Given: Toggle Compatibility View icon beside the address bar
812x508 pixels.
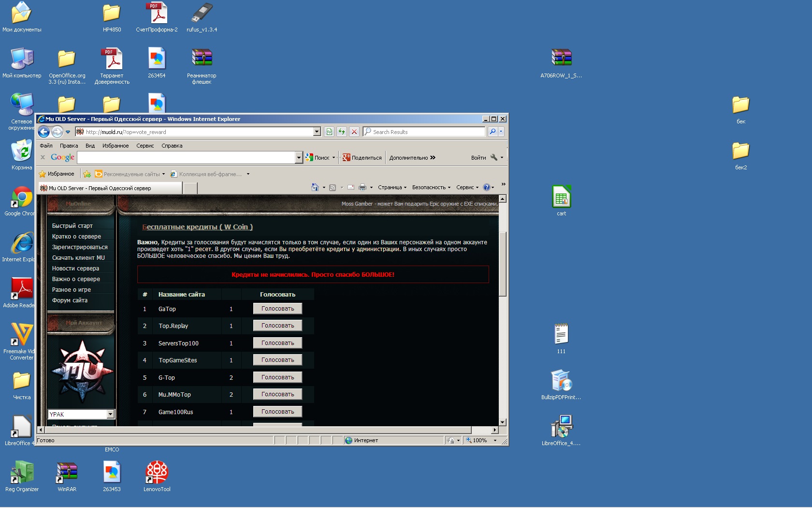Looking at the screenshot, I should click(329, 132).
